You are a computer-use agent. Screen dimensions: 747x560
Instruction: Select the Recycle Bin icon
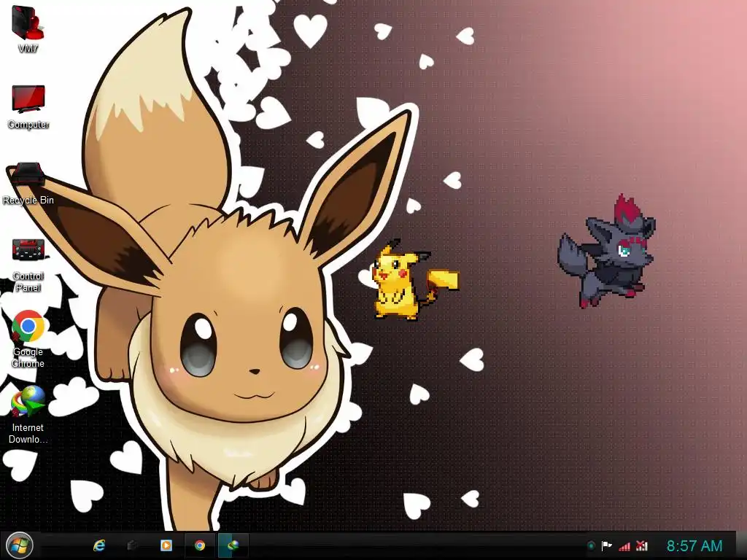[x=28, y=184]
